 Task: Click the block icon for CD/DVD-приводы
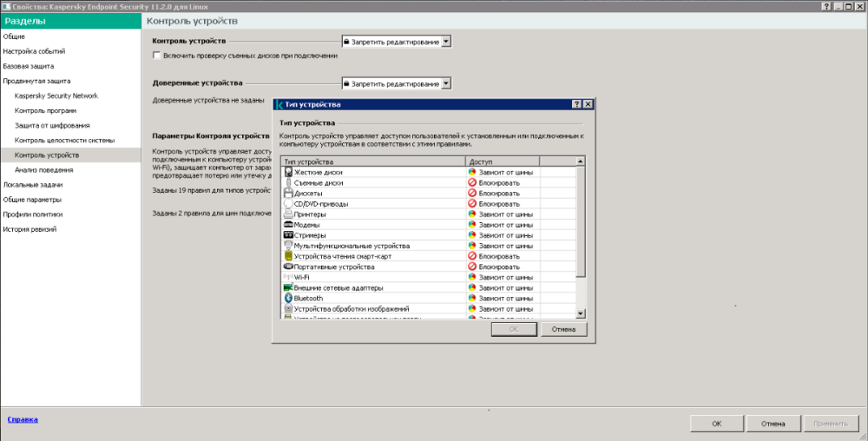472,204
